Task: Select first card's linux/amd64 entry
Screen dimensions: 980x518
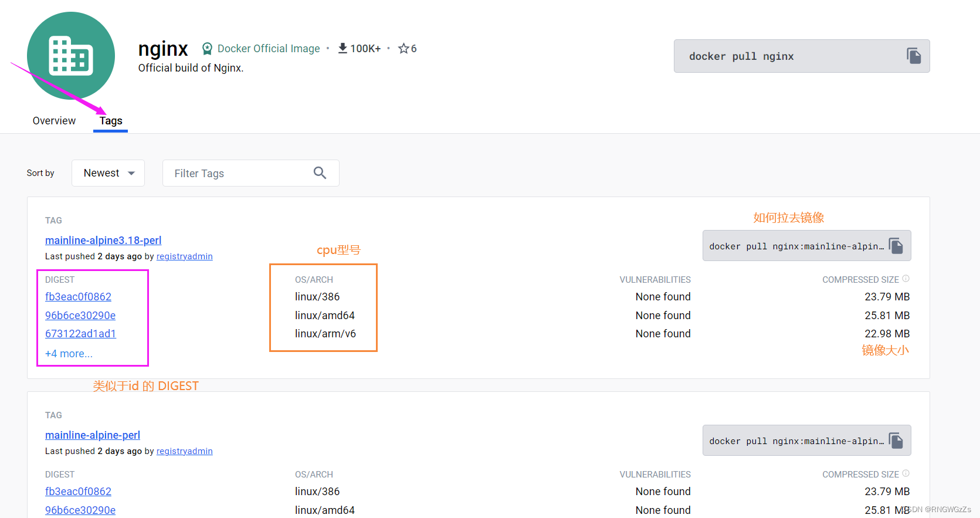Action: click(x=325, y=315)
